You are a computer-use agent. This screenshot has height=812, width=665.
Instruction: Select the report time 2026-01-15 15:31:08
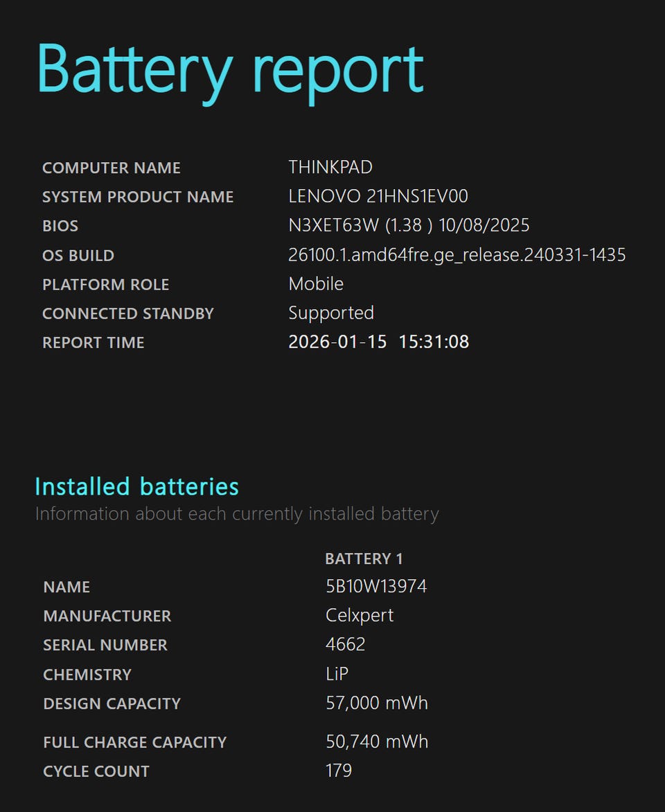[379, 342]
